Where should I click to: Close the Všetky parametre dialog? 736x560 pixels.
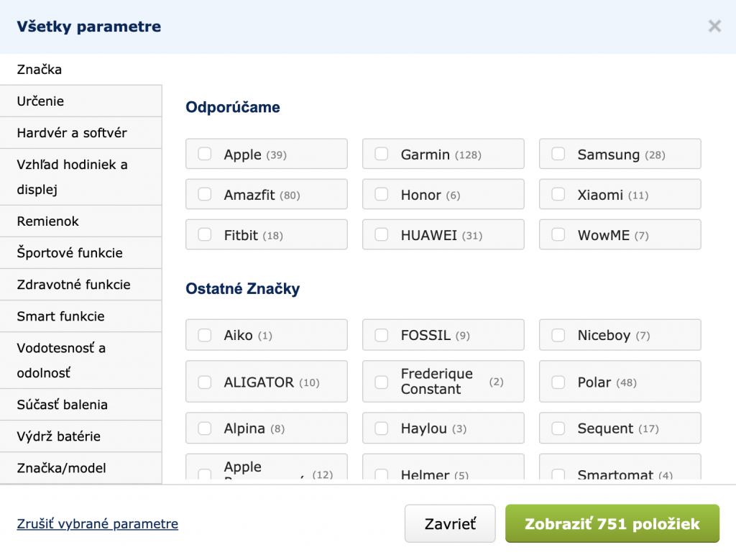point(714,27)
